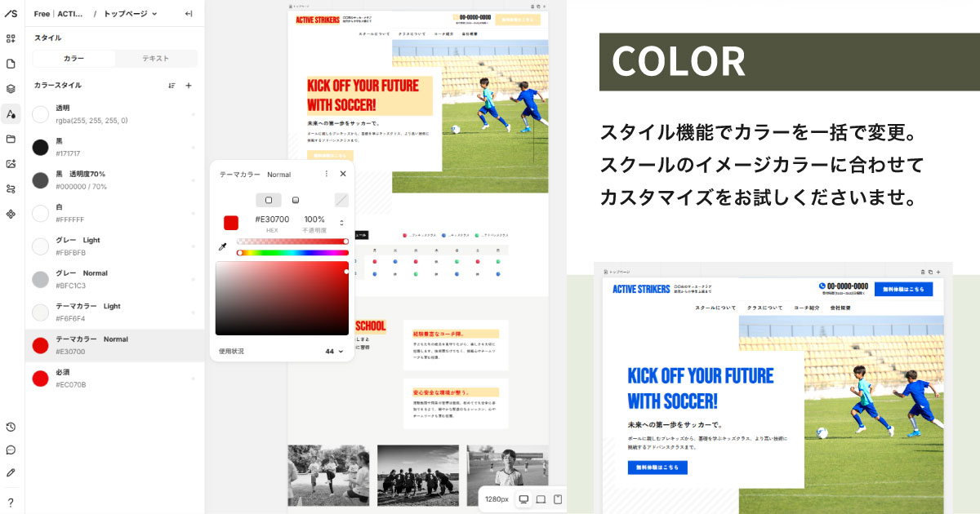Switch to gradient fill in color picker
Viewport: 980px width, 514px height.
pyautogui.click(x=294, y=200)
